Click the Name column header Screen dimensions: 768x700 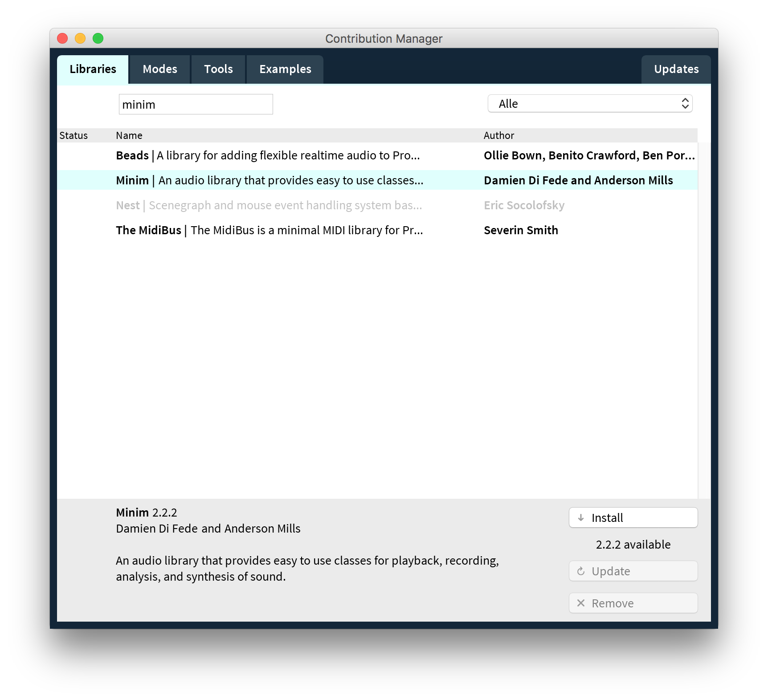(129, 135)
